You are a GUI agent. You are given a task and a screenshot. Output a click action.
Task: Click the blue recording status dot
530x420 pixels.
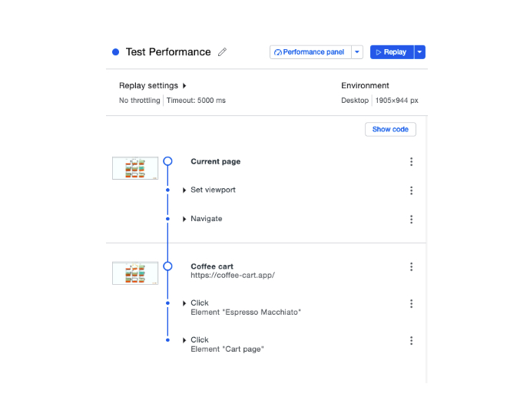(x=116, y=52)
